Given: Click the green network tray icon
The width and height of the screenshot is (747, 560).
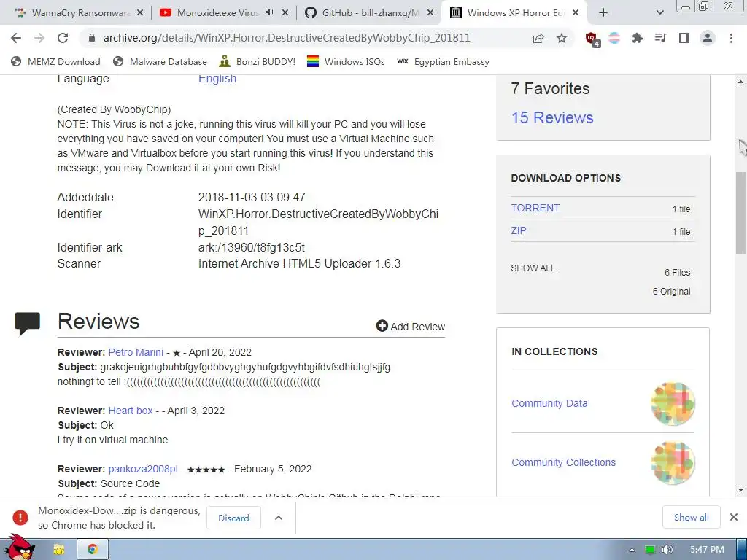Looking at the screenshot, I should tap(650, 550).
